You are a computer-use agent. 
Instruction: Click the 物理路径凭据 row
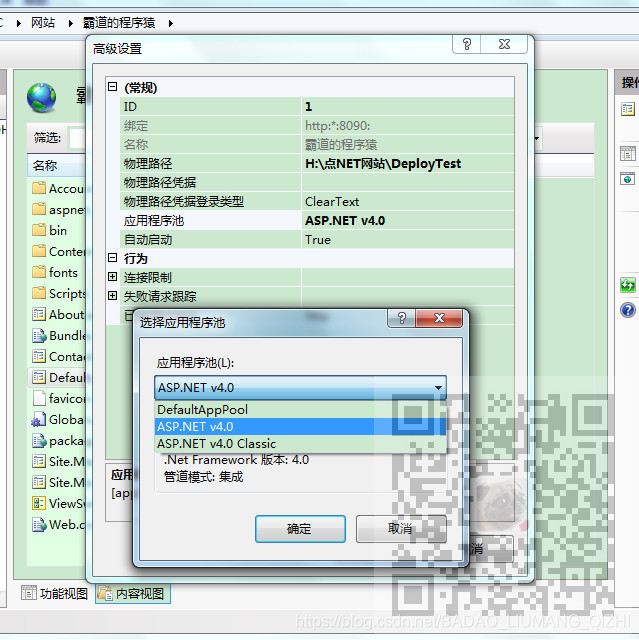coord(317,182)
